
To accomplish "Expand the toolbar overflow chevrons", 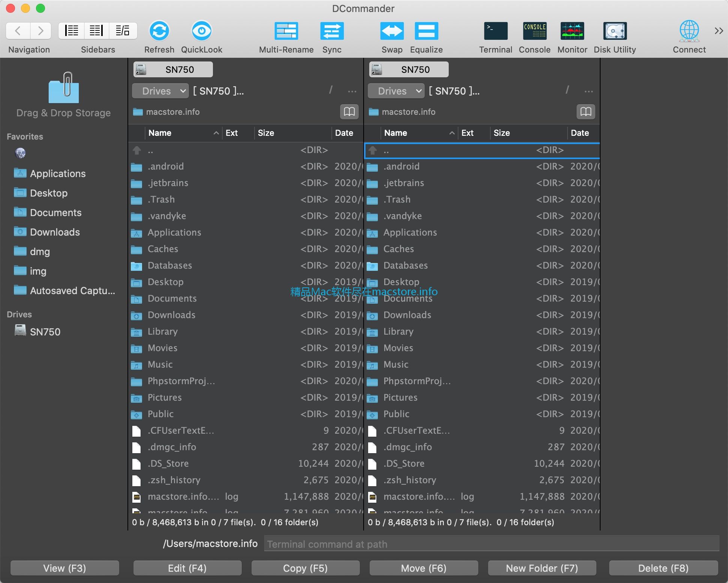I will 719,31.
